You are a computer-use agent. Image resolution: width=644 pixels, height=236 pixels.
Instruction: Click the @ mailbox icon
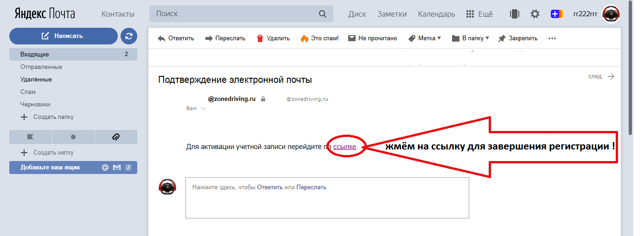pyautogui.click(x=105, y=168)
